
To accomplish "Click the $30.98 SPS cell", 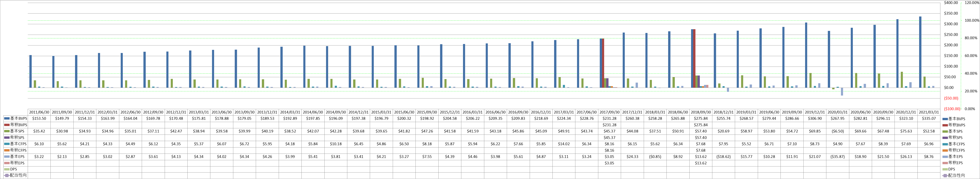I will [62, 131].
